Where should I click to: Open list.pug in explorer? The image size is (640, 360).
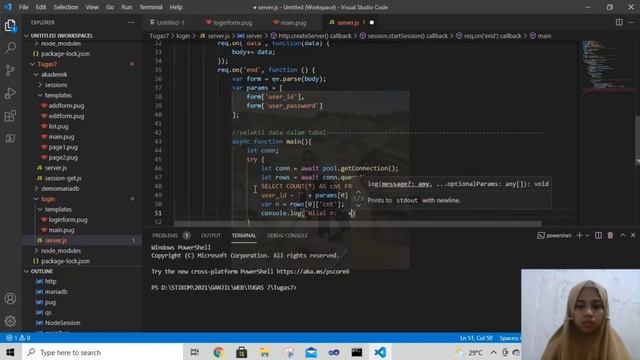[58, 127]
